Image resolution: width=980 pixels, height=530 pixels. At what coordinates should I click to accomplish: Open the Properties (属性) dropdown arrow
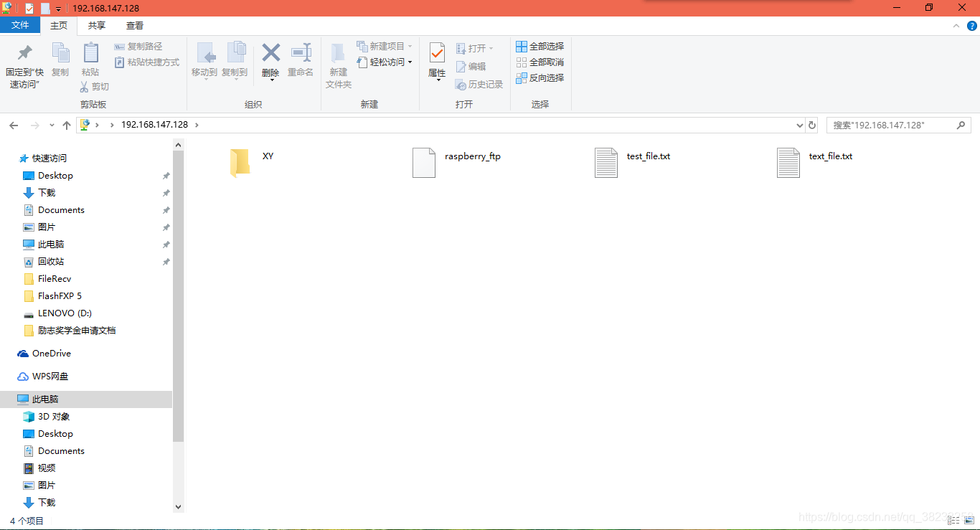[x=438, y=80]
